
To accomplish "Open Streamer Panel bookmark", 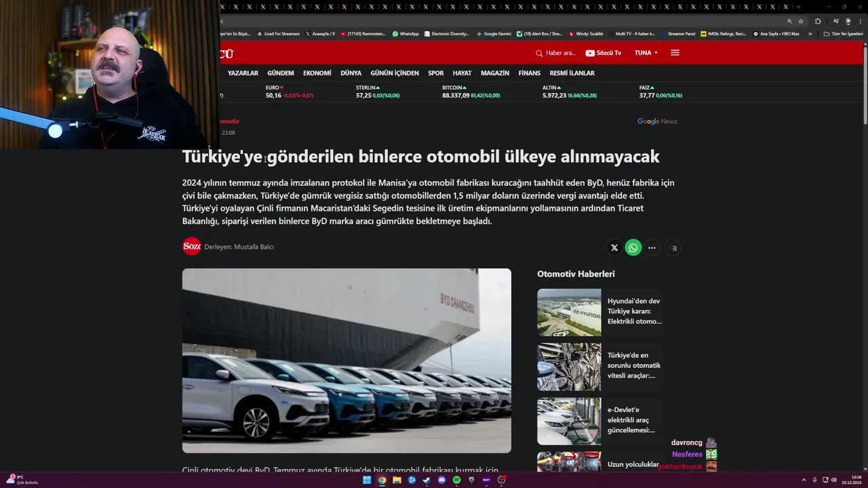I will click(x=678, y=33).
